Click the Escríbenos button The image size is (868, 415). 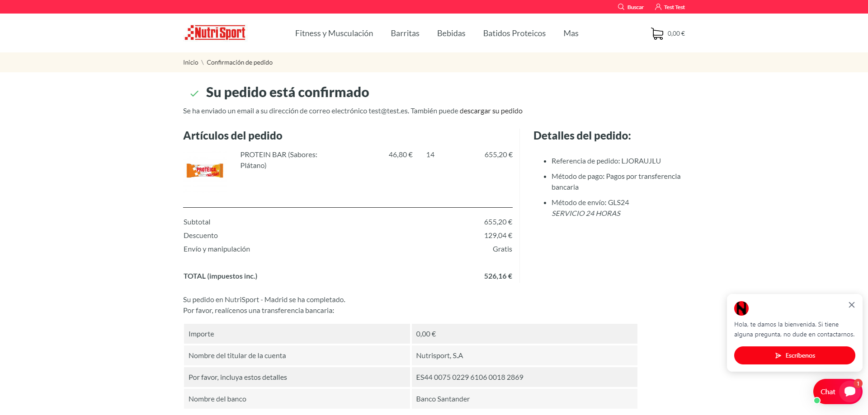pyautogui.click(x=795, y=355)
